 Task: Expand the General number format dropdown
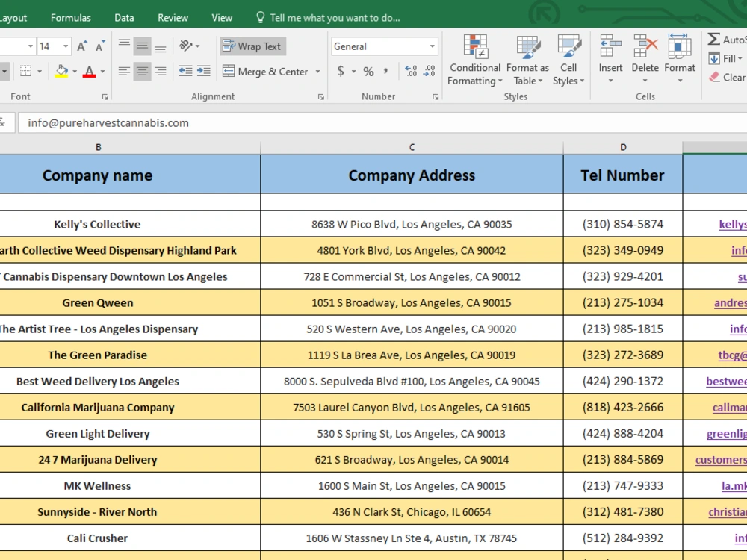(432, 46)
